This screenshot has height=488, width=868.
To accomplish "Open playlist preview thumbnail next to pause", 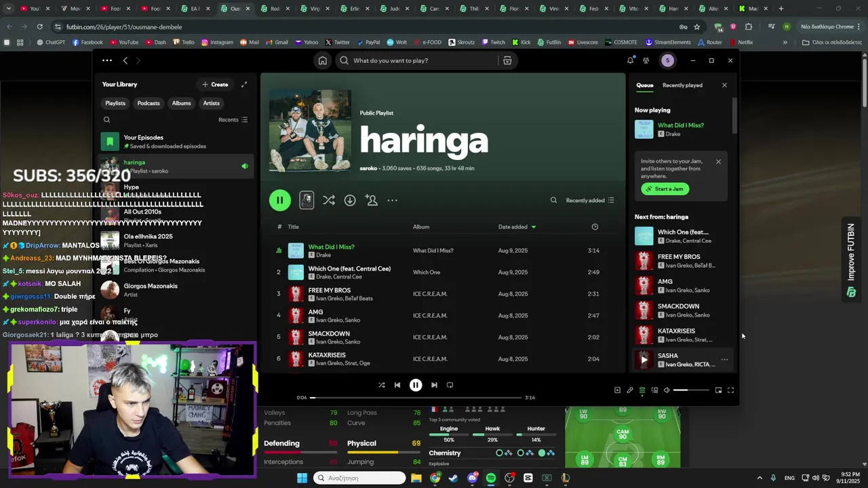I will [x=307, y=200].
